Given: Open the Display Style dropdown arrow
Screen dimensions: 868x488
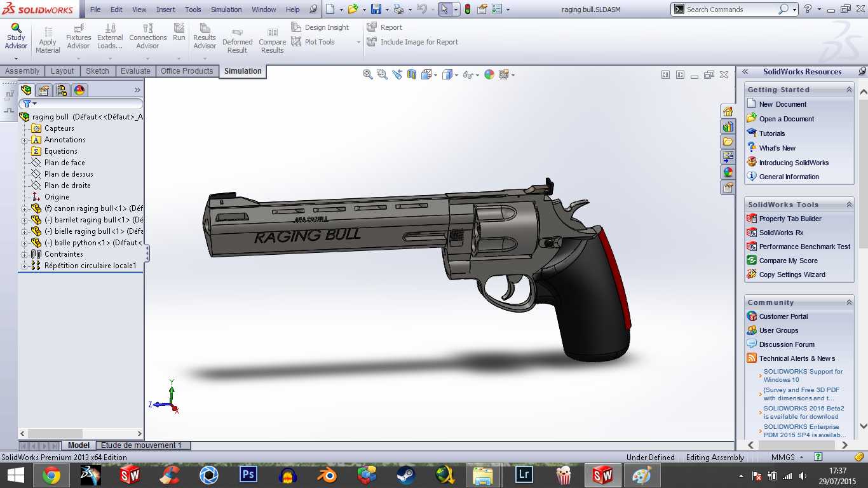Looking at the screenshot, I should (457, 75).
